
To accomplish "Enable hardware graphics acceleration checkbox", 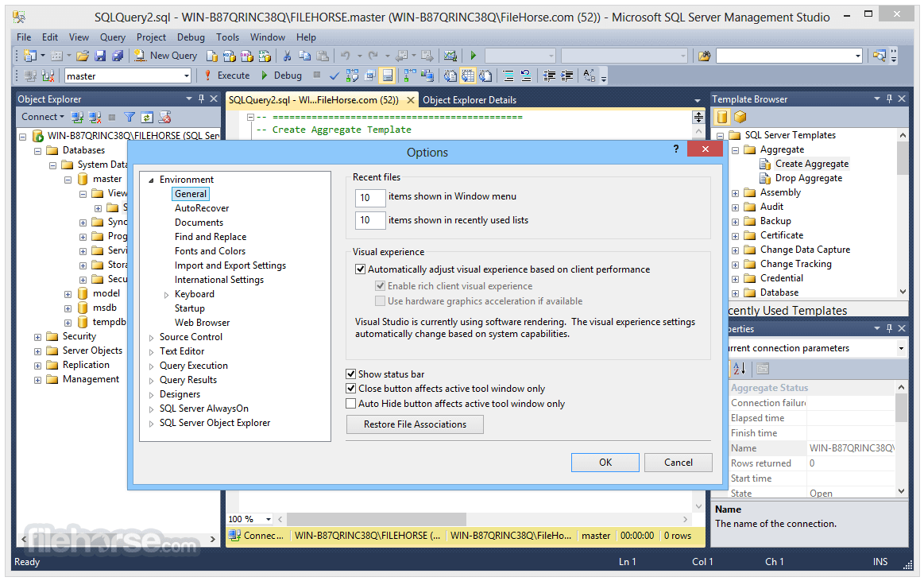I will coord(380,300).
